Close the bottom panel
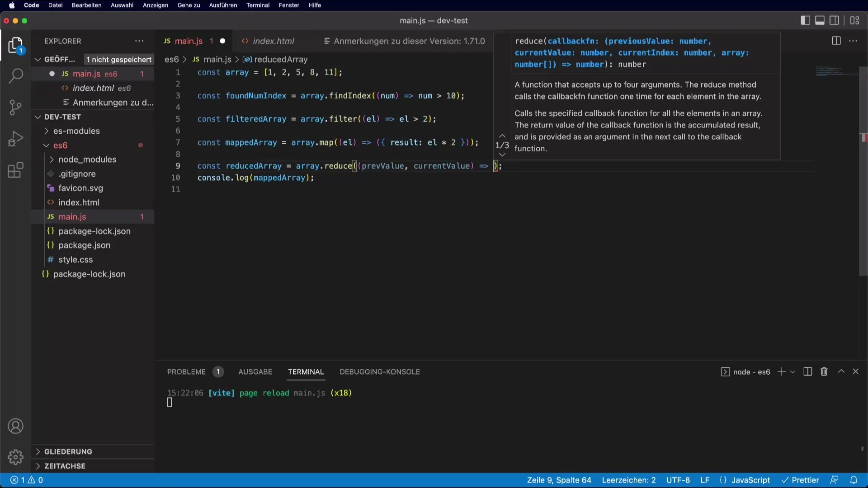 click(855, 372)
